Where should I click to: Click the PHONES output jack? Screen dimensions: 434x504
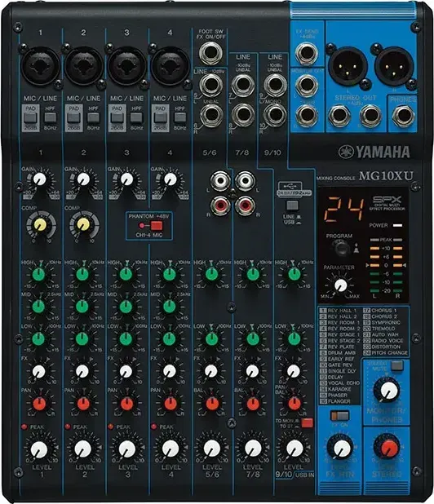point(404,116)
